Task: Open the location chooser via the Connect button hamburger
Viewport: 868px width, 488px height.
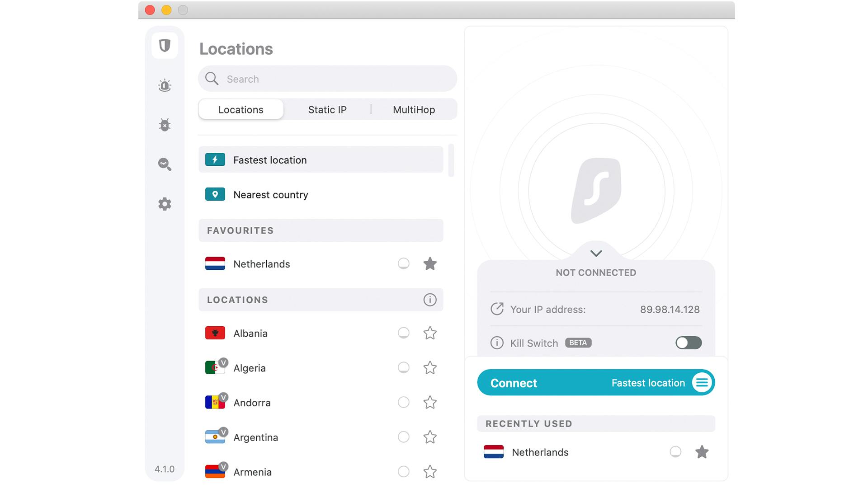Action: click(702, 382)
